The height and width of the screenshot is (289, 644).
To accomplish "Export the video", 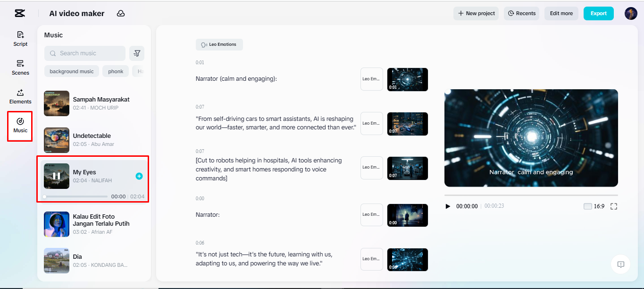I will [x=598, y=13].
